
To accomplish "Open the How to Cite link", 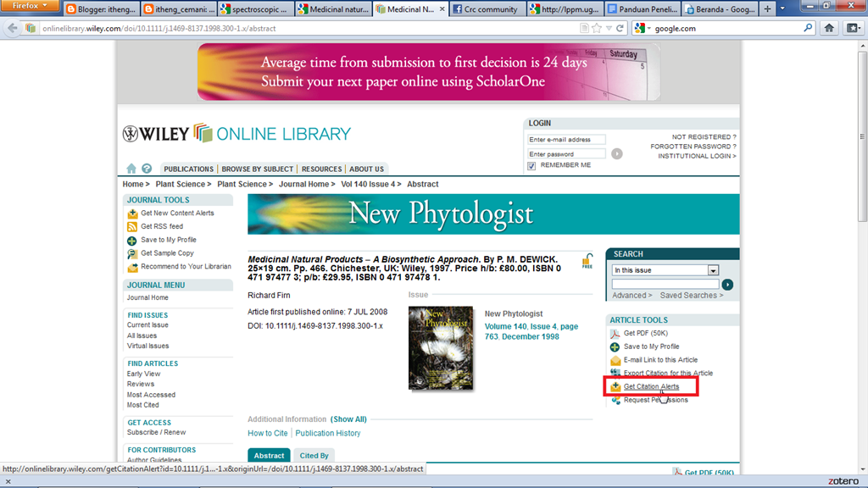I will pyautogui.click(x=268, y=433).
